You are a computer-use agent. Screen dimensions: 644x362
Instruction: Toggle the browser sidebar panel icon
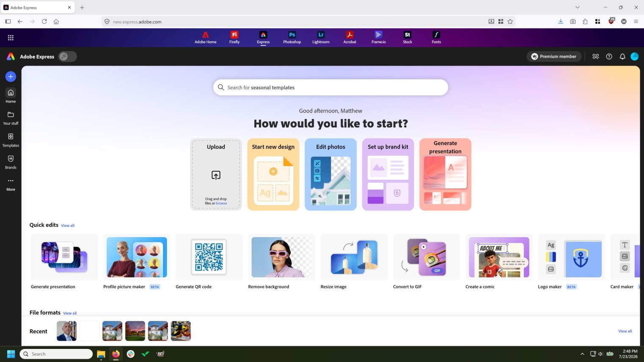pos(8,22)
